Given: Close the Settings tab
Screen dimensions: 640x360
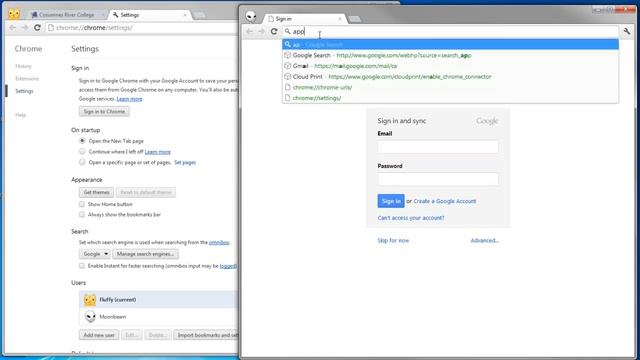Looking at the screenshot, I should tap(185, 15).
